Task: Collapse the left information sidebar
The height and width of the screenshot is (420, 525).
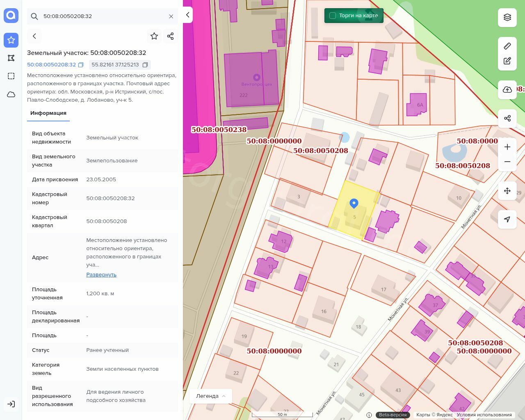Action: coord(187,15)
